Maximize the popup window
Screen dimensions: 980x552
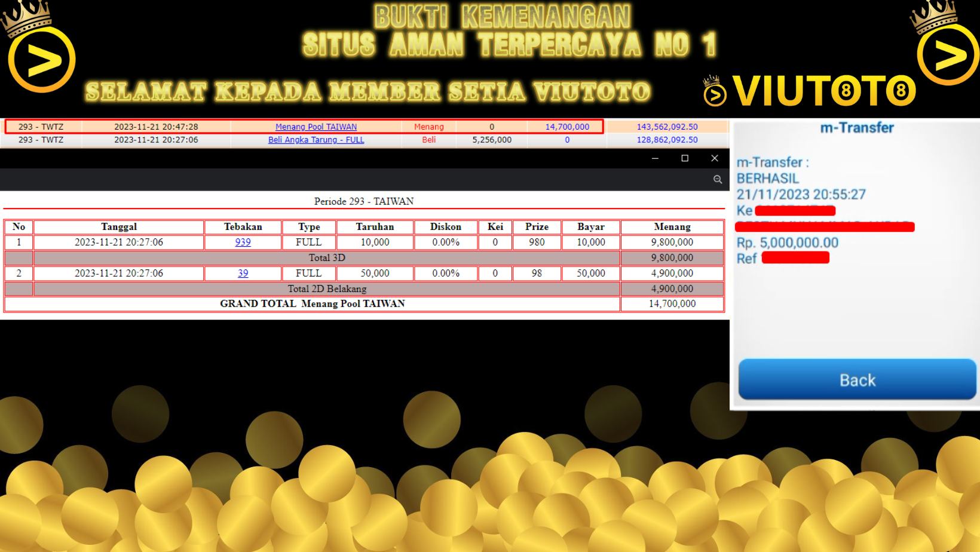[685, 158]
